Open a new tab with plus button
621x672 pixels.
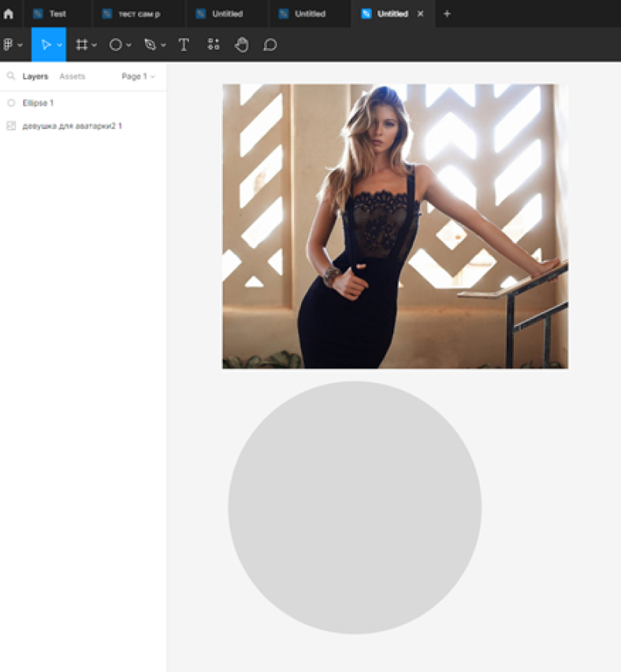point(447,13)
